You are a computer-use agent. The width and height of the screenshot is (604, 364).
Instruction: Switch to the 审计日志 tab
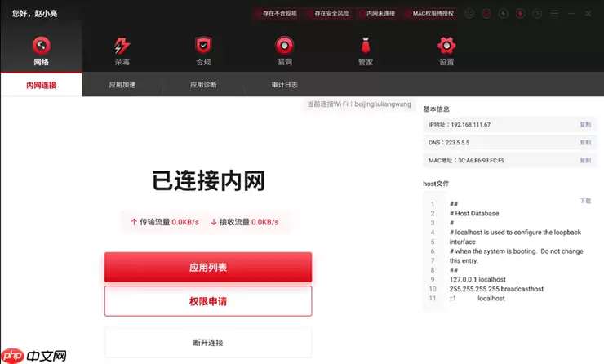(x=284, y=85)
